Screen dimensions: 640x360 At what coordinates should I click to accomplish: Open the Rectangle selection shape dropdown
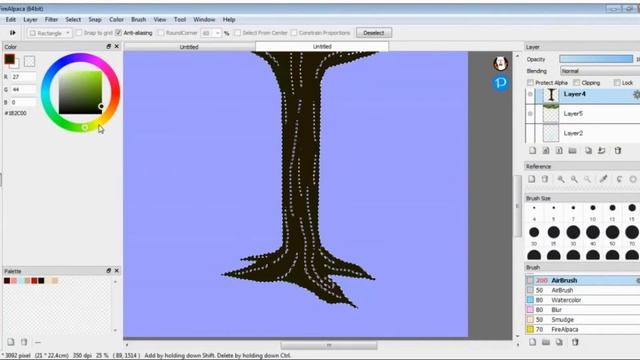[50, 33]
